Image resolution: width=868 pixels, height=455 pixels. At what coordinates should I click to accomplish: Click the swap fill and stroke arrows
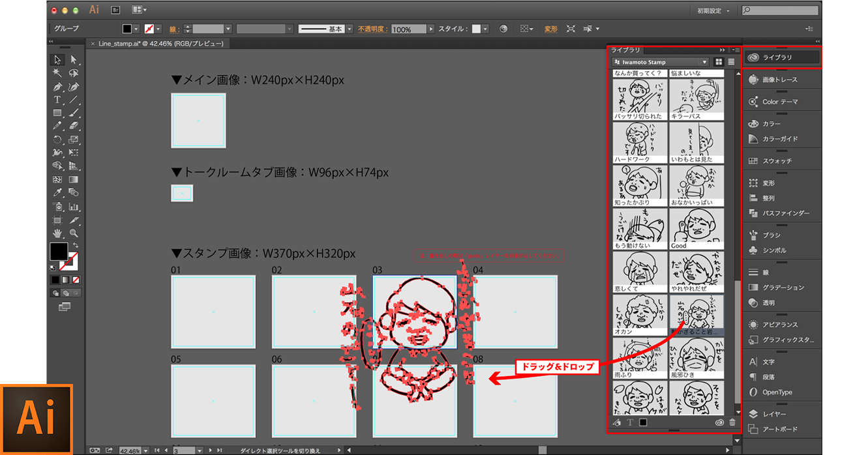(76, 246)
